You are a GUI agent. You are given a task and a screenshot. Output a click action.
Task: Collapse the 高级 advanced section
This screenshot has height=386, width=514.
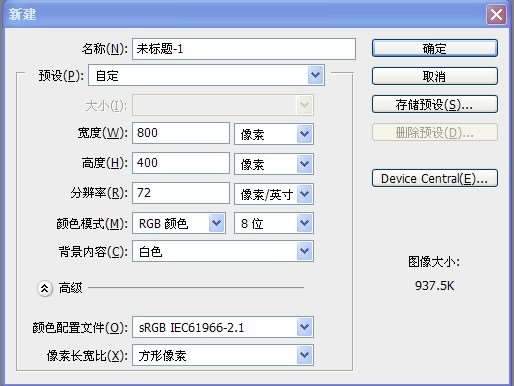pyautogui.click(x=45, y=288)
